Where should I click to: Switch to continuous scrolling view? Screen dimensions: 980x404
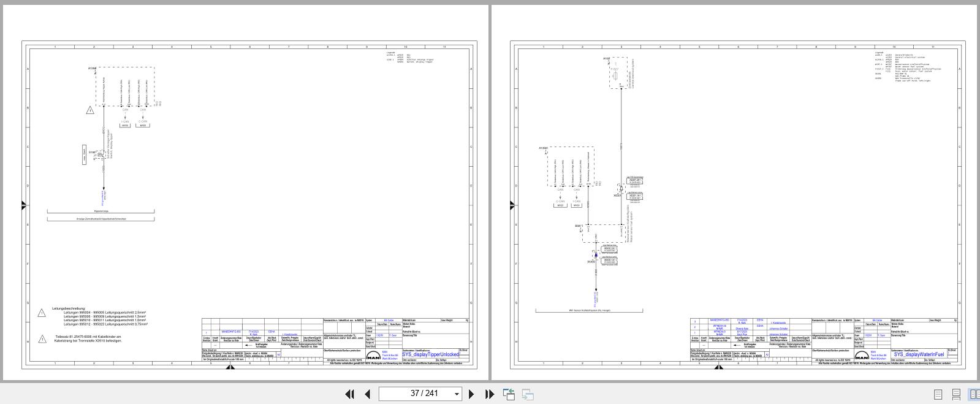click(x=955, y=394)
